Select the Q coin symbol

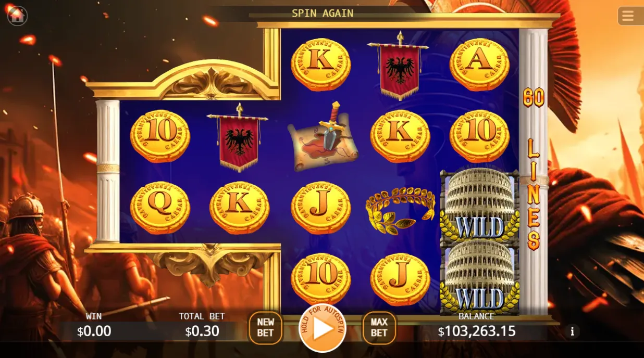tap(160, 207)
